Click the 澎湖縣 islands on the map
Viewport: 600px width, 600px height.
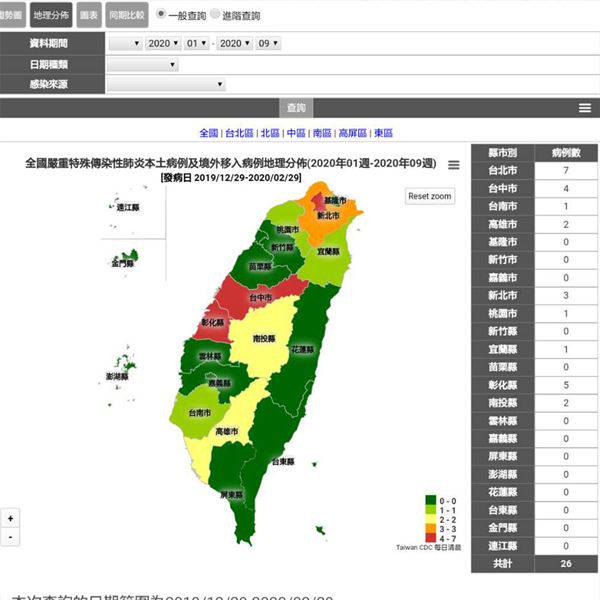click(x=124, y=364)
